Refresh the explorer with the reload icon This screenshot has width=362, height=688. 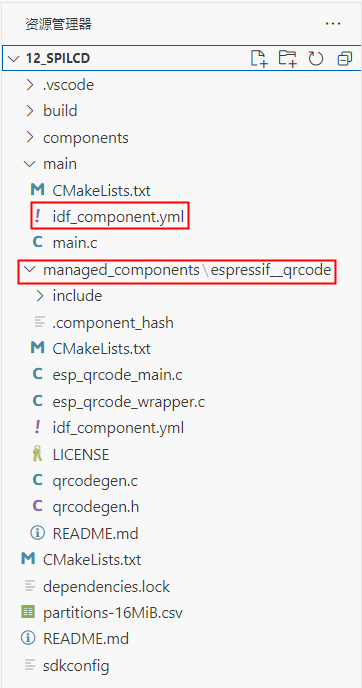pos(315,58)
